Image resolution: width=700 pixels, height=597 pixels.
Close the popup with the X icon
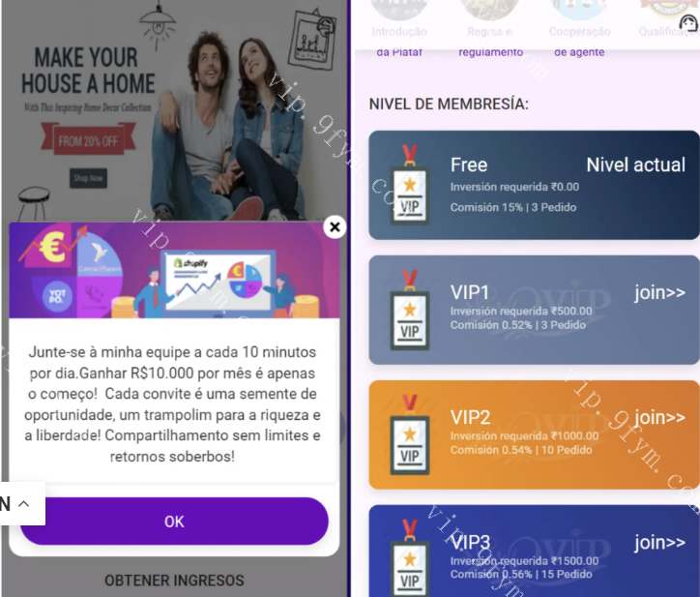(x=335, y=227)
